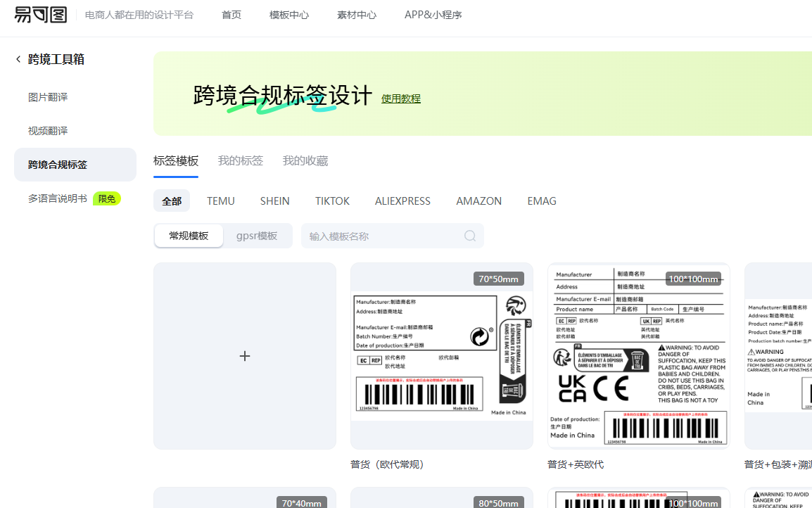Screen dimensions: 812x508
Task: Select the 全部 platform filter
Action: [x=172, y=201]
